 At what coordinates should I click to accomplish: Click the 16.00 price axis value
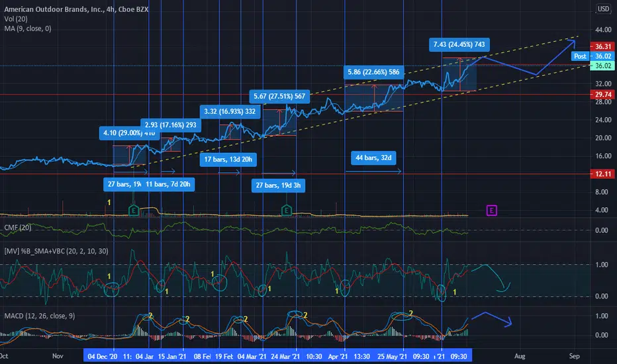tap(603, 156)
